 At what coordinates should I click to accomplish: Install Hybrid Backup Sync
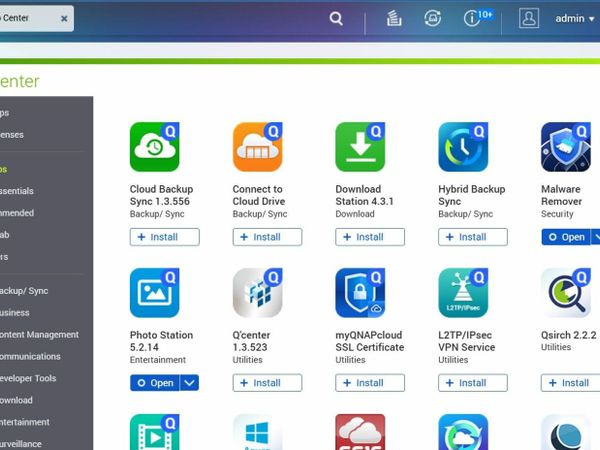click(x=473, y=237)
